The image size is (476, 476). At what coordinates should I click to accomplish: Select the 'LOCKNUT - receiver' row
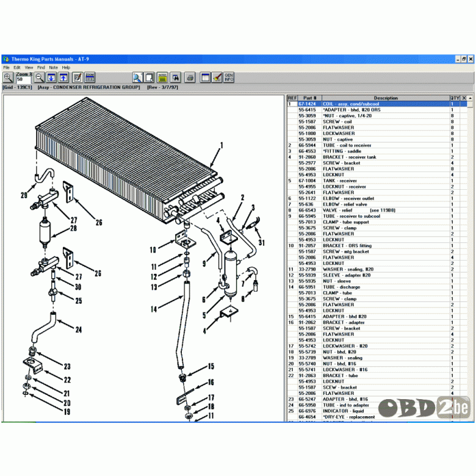[377, 187]
